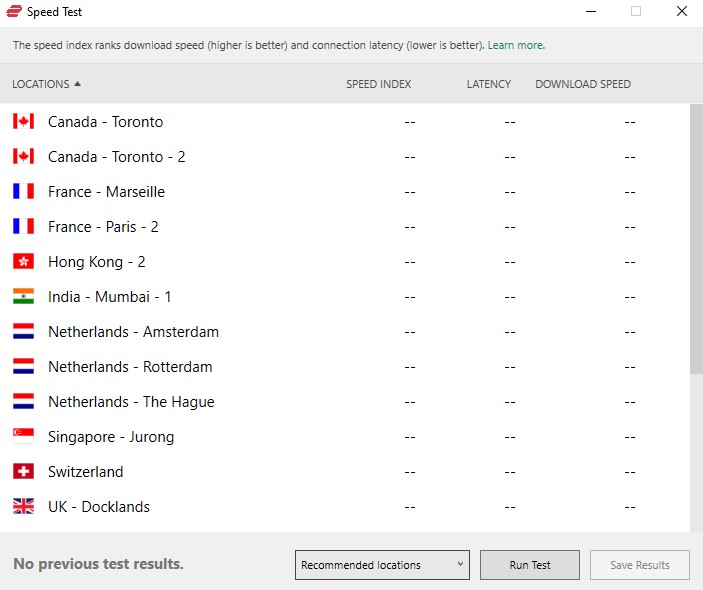Screen dimensions: 703x590
Task: Click the UK flag beside Docklands
Action: coord(23,507)
